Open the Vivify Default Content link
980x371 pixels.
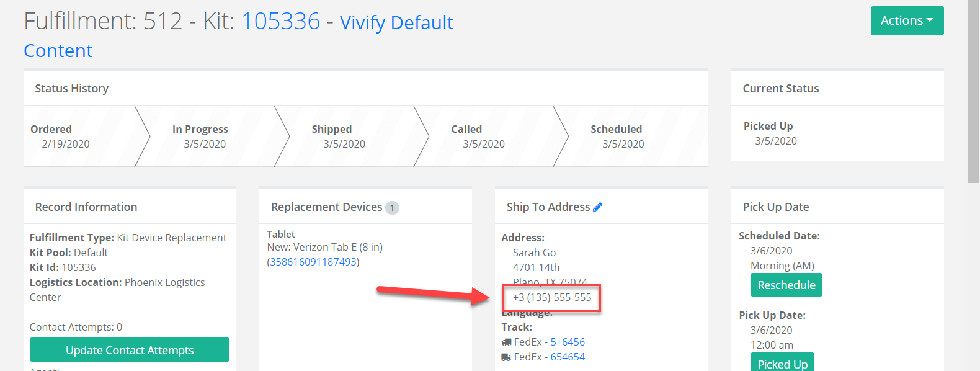pyautogui.click(x=239, y=36)
